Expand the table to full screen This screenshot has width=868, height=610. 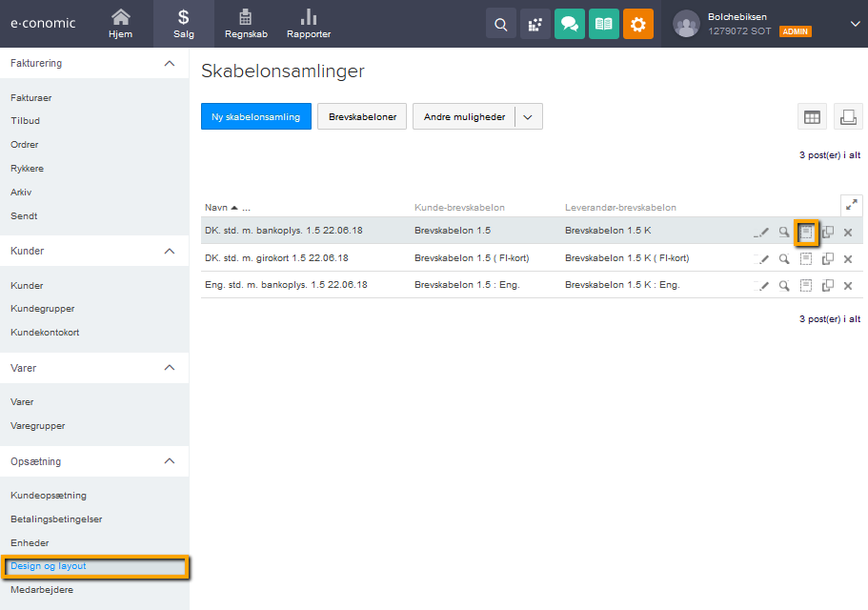tap(851, 204)
